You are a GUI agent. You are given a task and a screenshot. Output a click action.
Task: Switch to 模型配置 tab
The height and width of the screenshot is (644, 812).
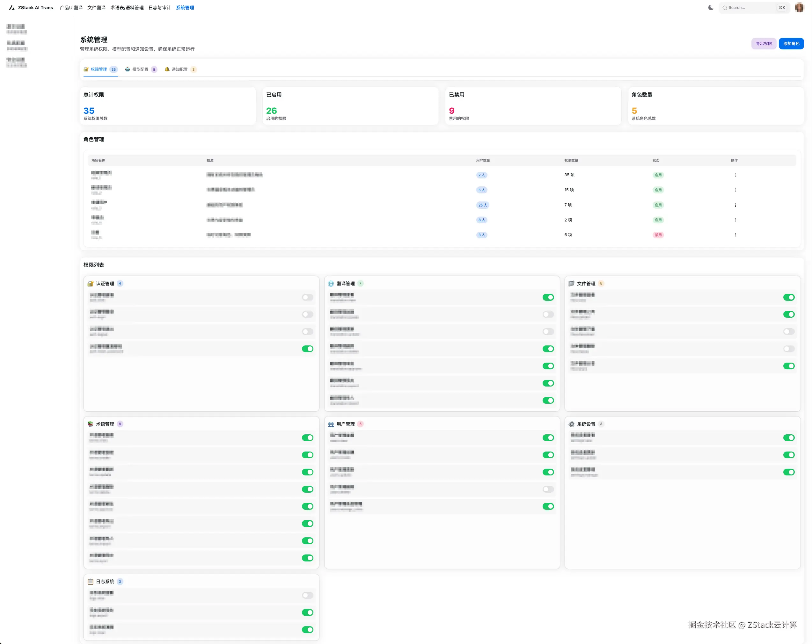click(140, 69)
